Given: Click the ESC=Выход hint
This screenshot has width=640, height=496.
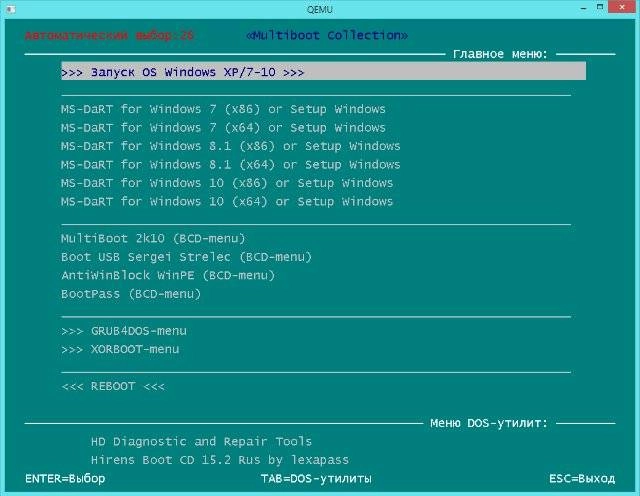Looking at the screenshot, I should point(582,478).
